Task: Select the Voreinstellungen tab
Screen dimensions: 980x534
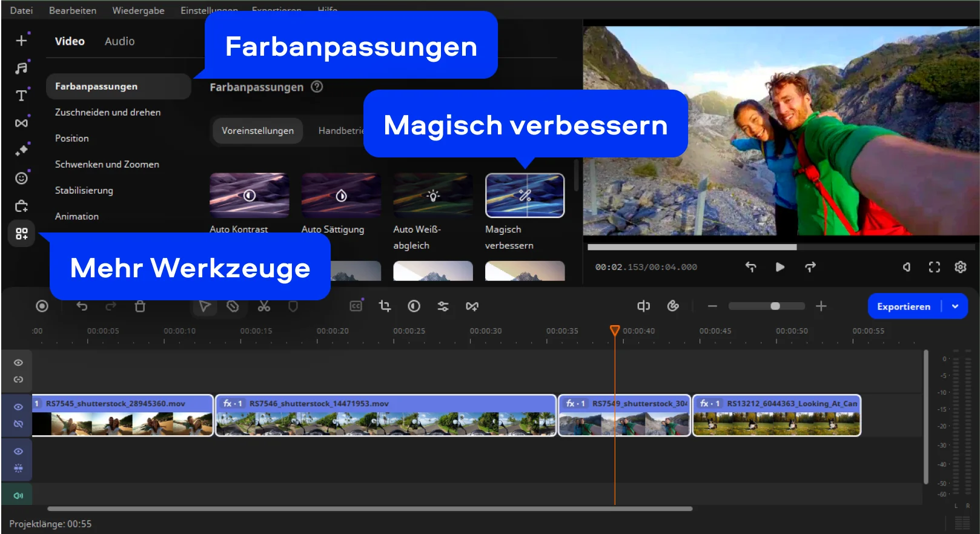Action: tap(257, 131)
